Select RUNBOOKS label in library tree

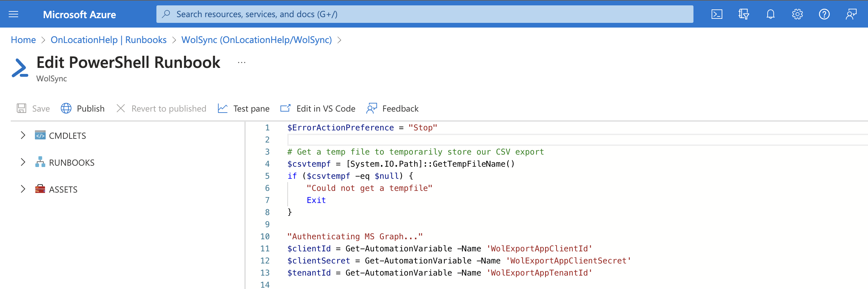pyautogui.click(x=72, y=163)
